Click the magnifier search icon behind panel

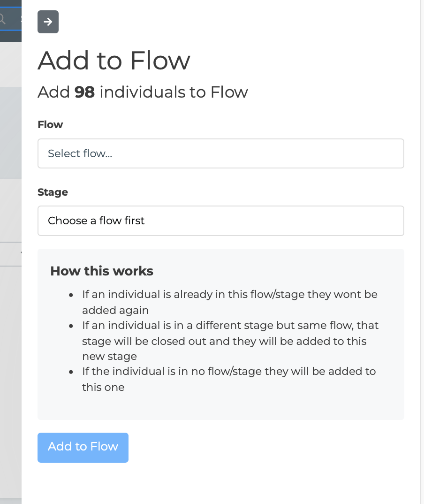point(2,19)
